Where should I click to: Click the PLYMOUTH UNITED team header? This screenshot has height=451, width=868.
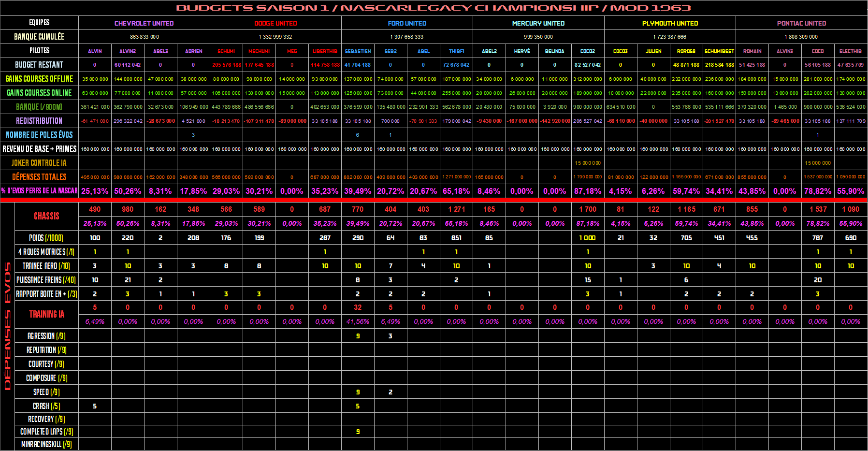click(x=670, y=23)
